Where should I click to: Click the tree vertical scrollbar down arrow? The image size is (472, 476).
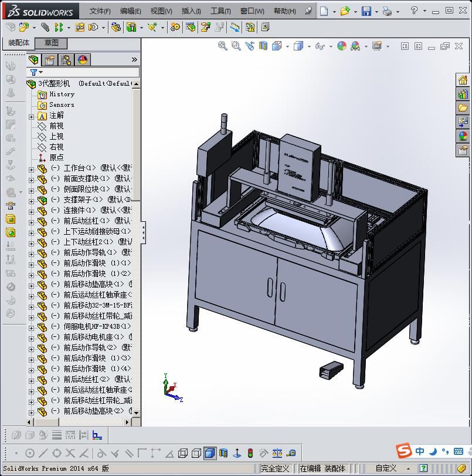click(x=136, y=413)
